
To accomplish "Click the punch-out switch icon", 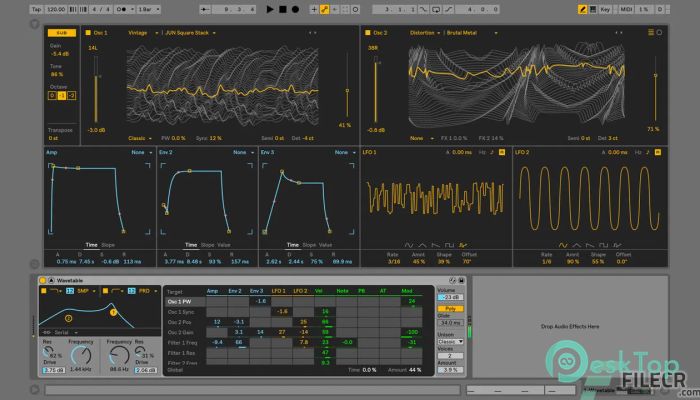I will (x=449, y=9).
